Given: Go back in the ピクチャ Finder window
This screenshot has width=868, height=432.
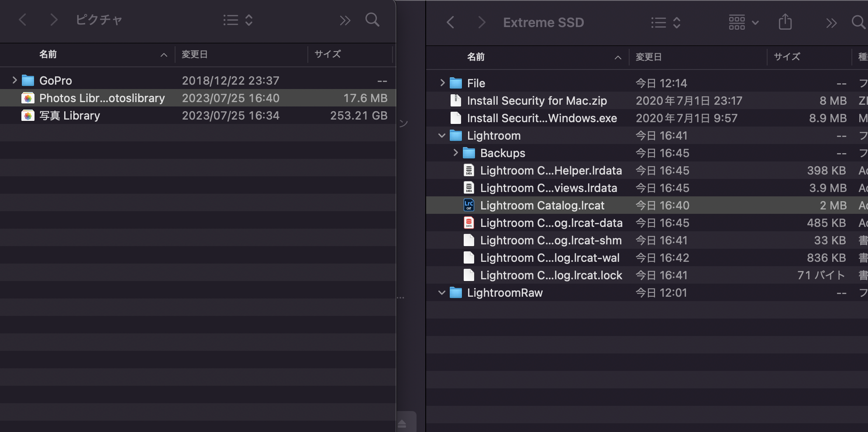Looking at the screenshot, I should (x=23, y=20).
